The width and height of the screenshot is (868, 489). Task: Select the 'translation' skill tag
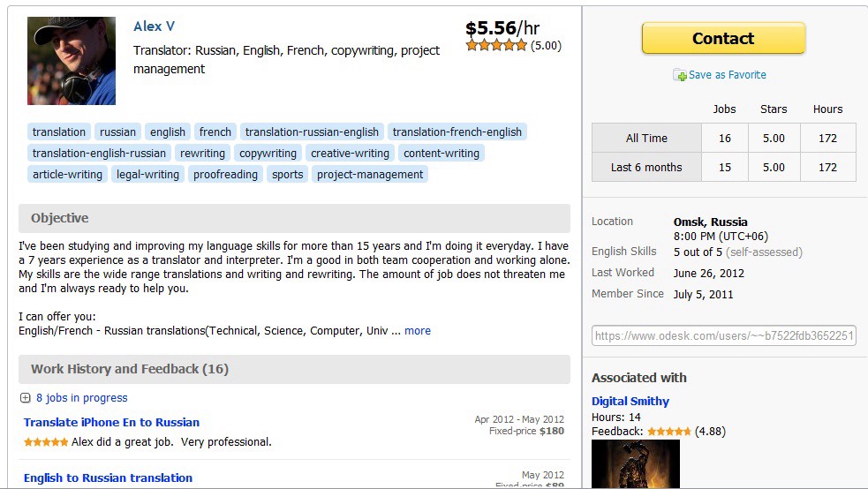point(59,132)
